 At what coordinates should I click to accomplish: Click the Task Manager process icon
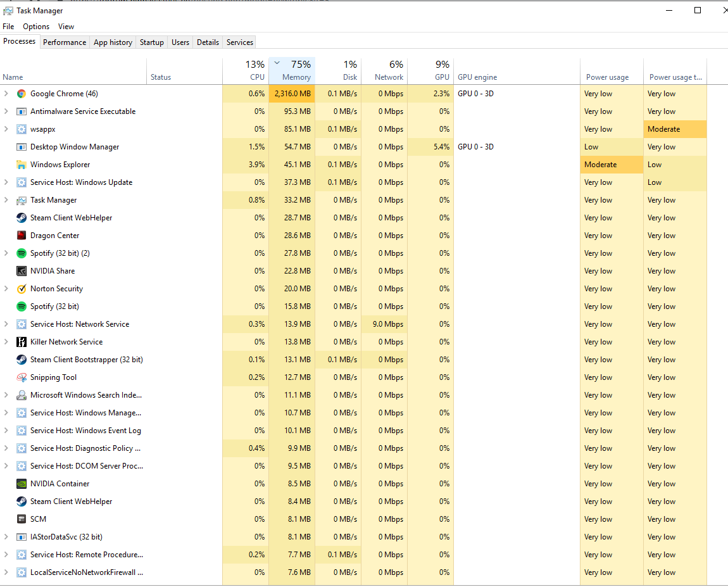tap(22, 200)
